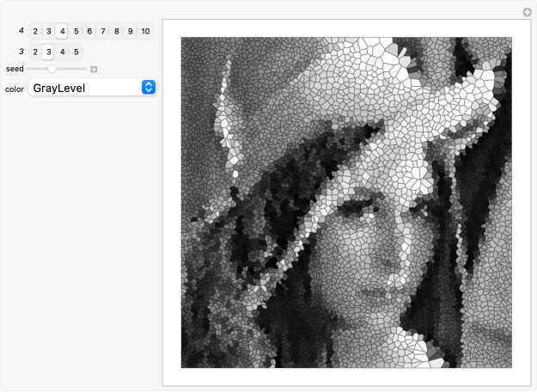The image size is (537, 392).
Task: Open the color GrayLevel dropdown
Action: tap(92, 88)
